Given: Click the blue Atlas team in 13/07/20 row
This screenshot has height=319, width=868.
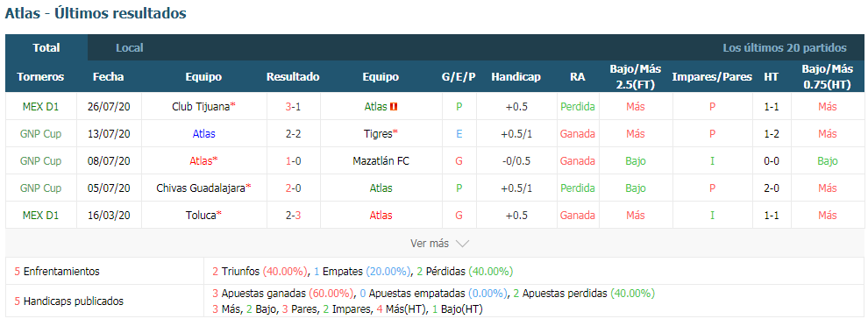Looking at the screenshot, I should [203, 134].
